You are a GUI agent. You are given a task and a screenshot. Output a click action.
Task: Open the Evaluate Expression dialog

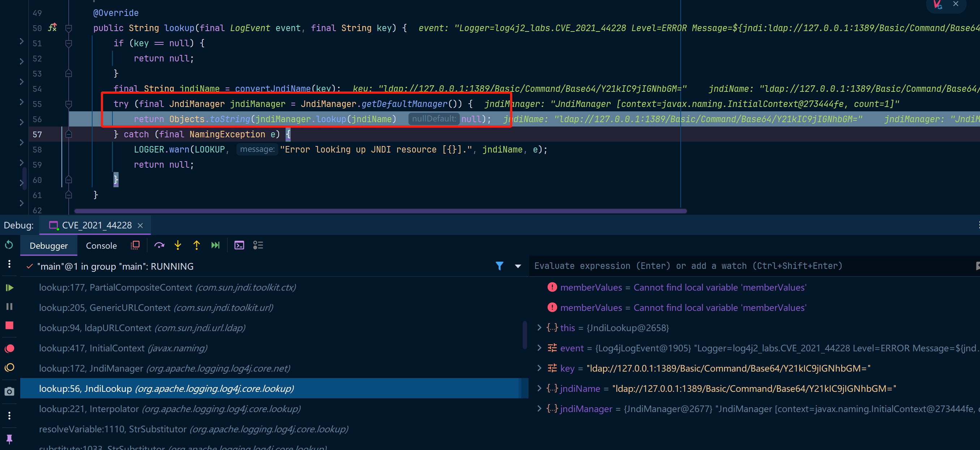(239, 245)
